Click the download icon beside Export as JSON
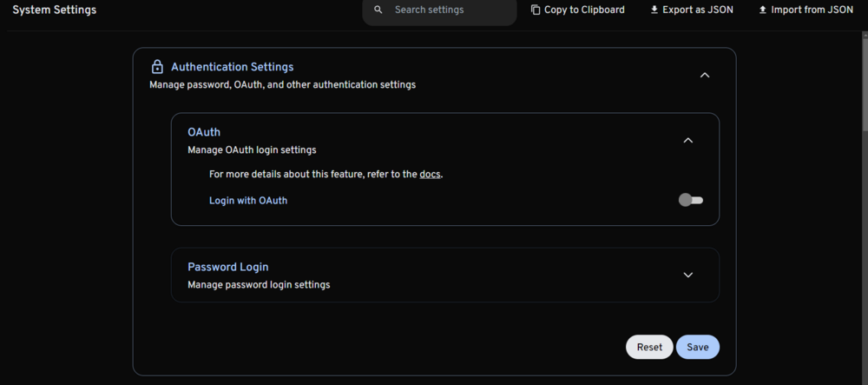 [x=654, y=10]
